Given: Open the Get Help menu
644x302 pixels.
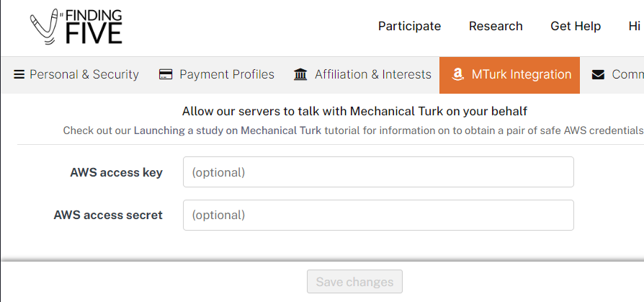Looking at the screenshot, I should point(576,26).
